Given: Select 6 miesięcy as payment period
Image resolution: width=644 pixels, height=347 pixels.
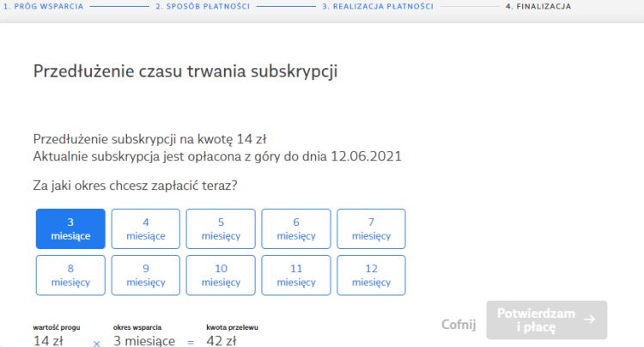Looking at the screenshot, I should (296, 228).
